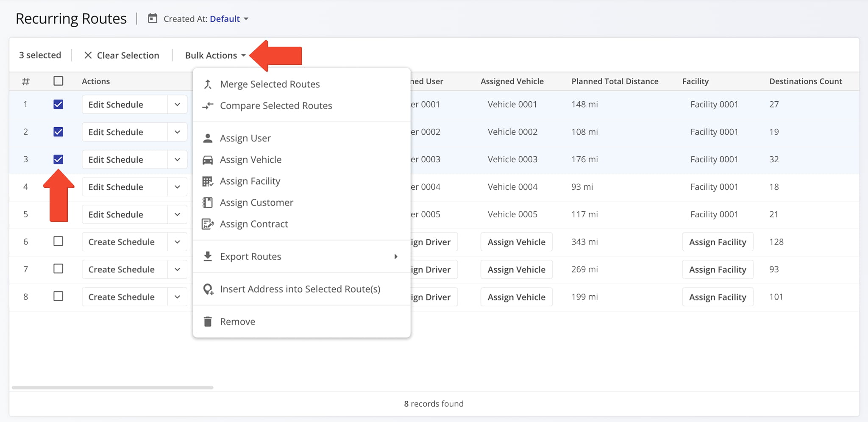Open the Bulk Actions dropdown
868x422 pixels.
pyautogui.click(x=214, y=55)
